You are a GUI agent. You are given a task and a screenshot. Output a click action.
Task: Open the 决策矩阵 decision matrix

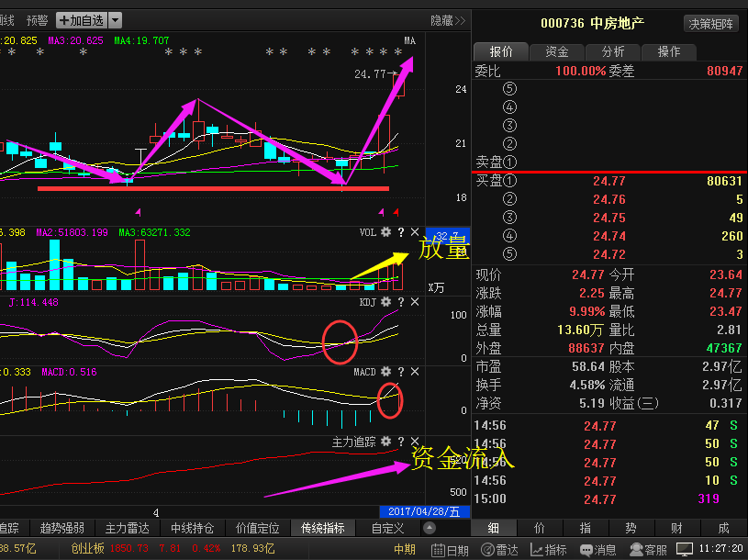(x=710, y=24)
